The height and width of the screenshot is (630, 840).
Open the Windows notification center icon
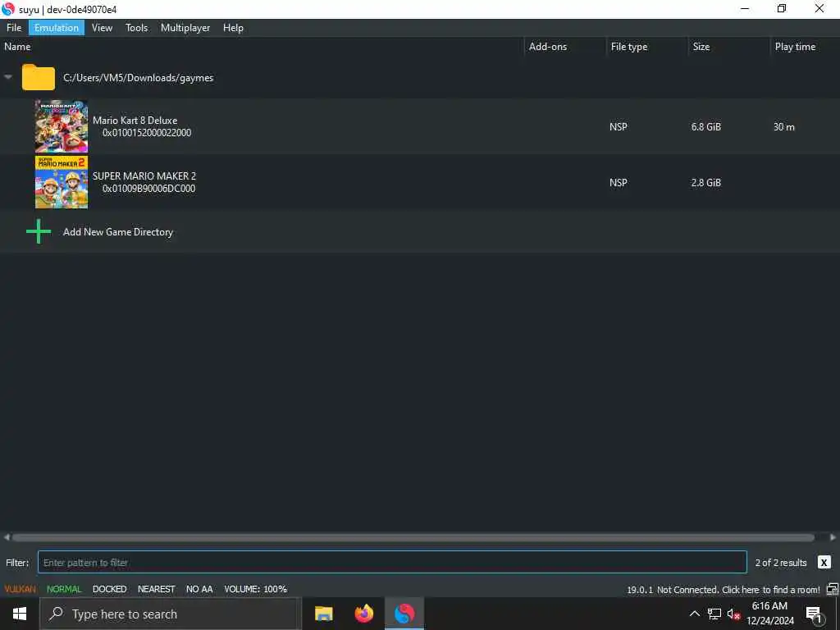pyautogui.click(x=814, y=614)
